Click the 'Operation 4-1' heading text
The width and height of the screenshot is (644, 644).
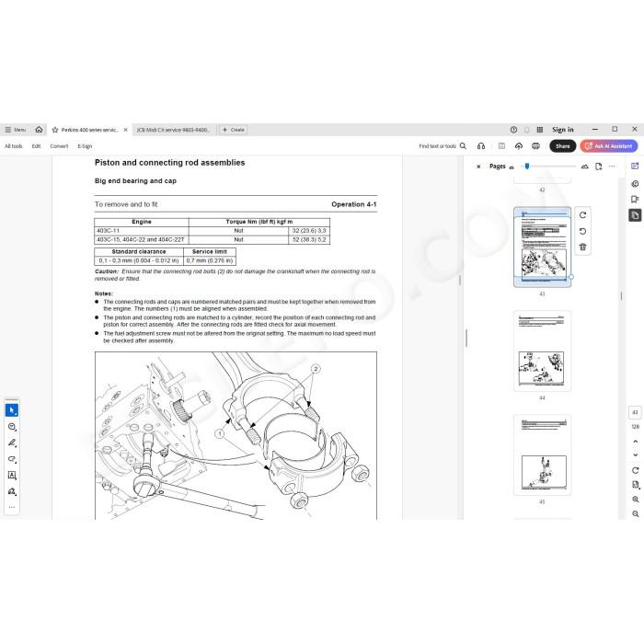(x=353, y=204)
